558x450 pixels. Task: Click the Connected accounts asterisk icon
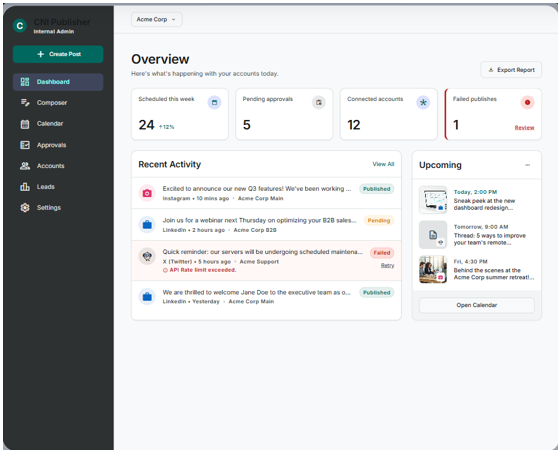point(423,102)
